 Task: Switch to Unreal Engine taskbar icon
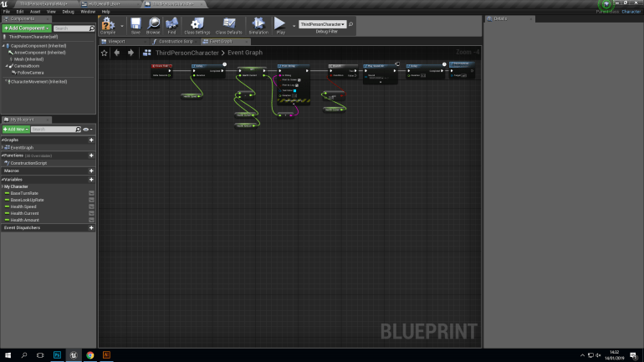(x=74, y=355)
